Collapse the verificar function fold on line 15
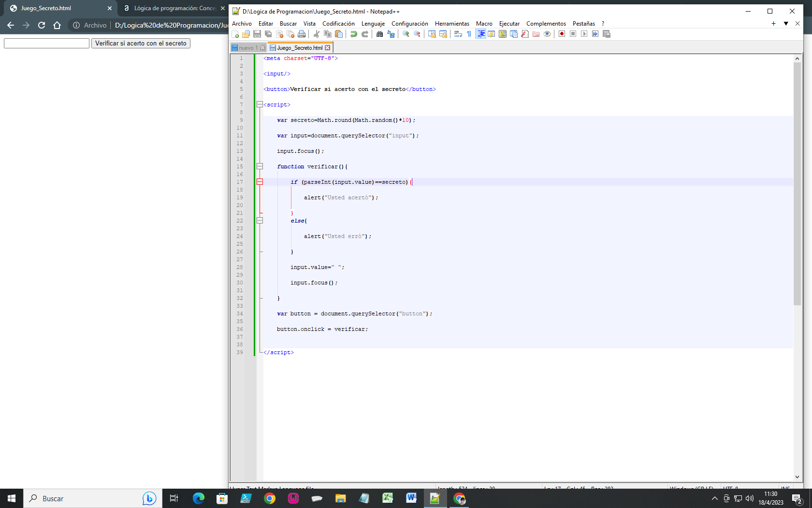812x508 pixels. [x=260, y=166]
